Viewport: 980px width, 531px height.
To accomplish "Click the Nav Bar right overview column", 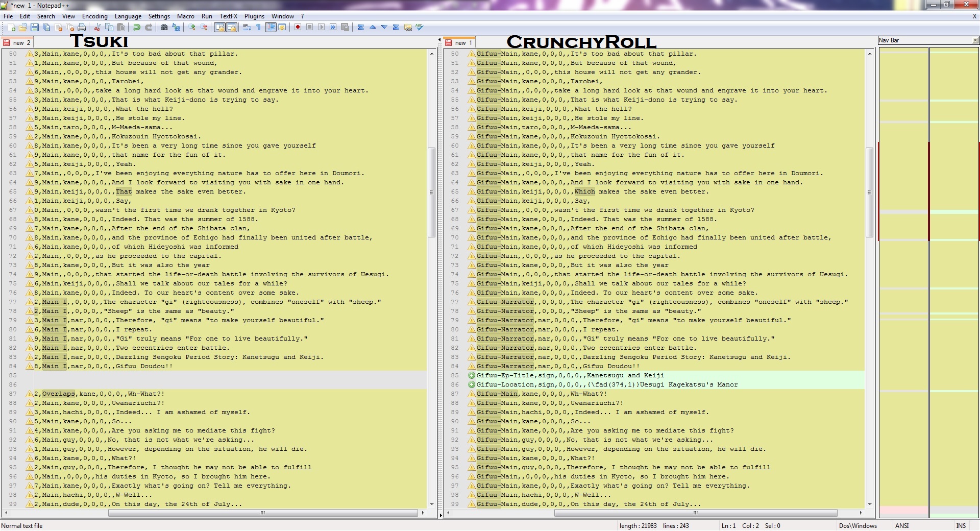I will (x=953, y=282).
